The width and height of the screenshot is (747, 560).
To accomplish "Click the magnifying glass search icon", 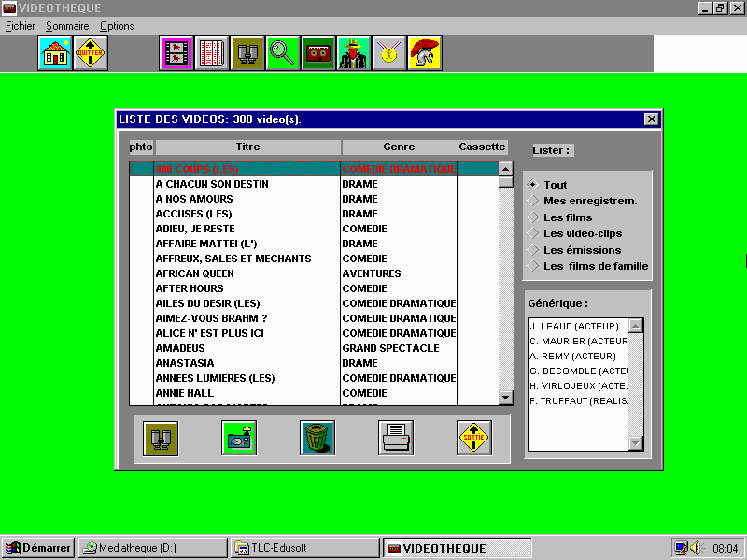I will coord(282,54).
